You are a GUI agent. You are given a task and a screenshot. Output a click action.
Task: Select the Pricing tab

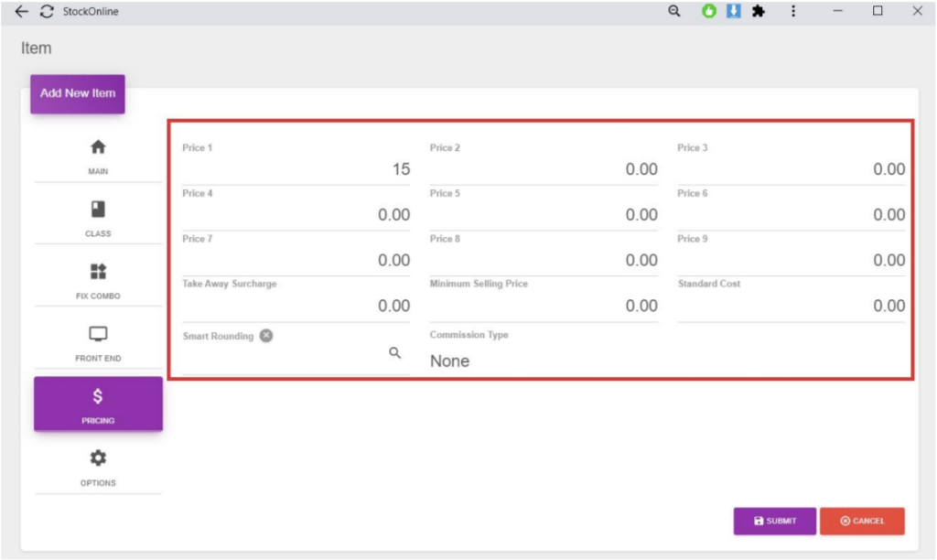click(x=98, y=404)
